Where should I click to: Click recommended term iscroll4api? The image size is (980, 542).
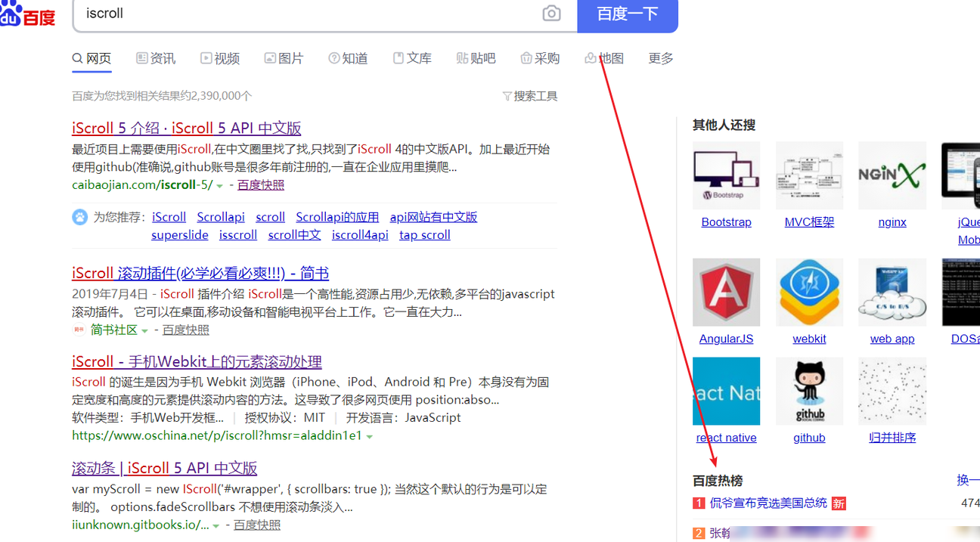click(360, 235)
